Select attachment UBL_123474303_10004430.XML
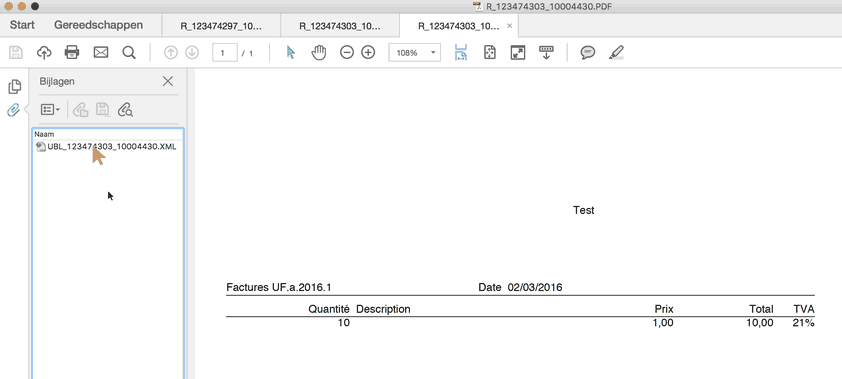 tap(106, 147)
